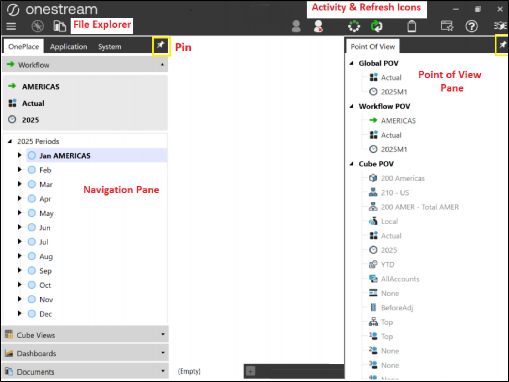Click the plus button beside (Empty)

pyautogui.click(x=250, y=371)
